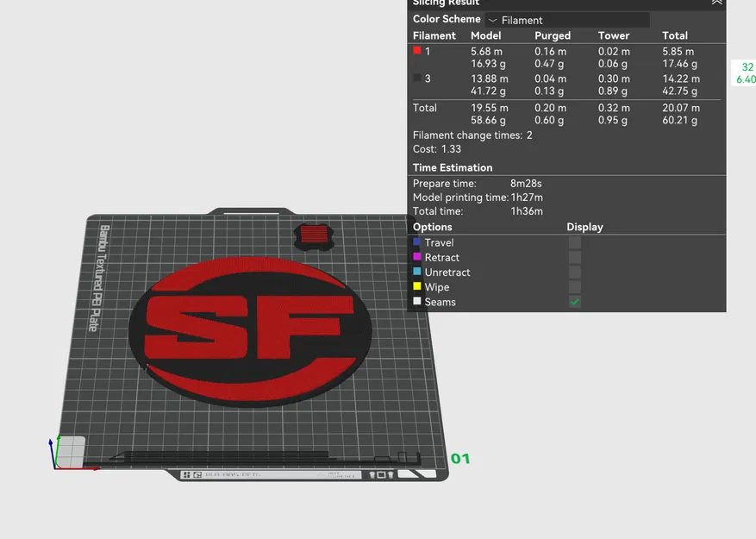Click total tower weight 0.95 g
Image resolution: width=756 pixels, height=539 pixels.
613,120
